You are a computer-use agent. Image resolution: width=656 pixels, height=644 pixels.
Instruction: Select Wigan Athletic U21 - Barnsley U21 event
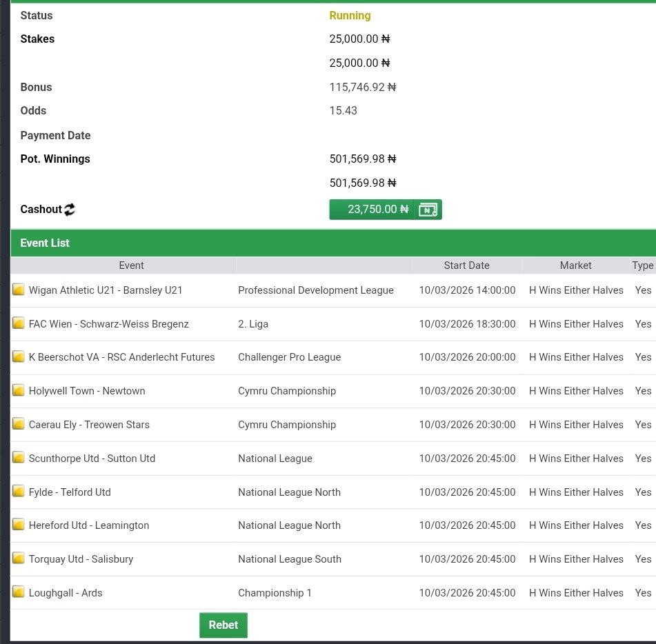[106, 290]
